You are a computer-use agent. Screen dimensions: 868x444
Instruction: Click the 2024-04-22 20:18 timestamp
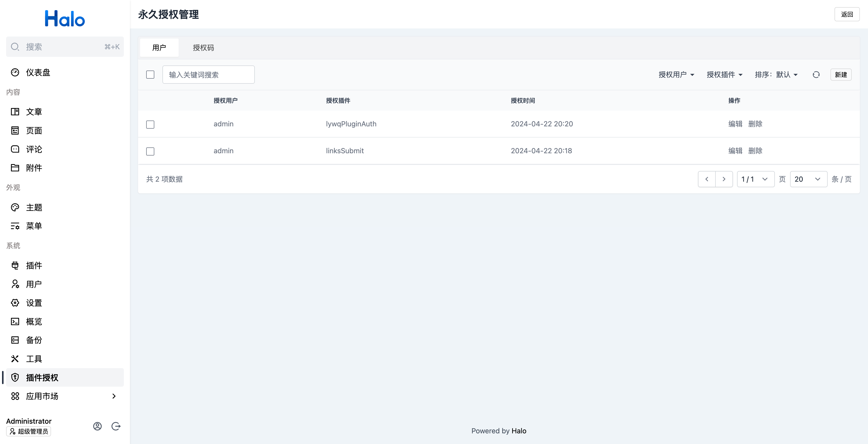541,151
